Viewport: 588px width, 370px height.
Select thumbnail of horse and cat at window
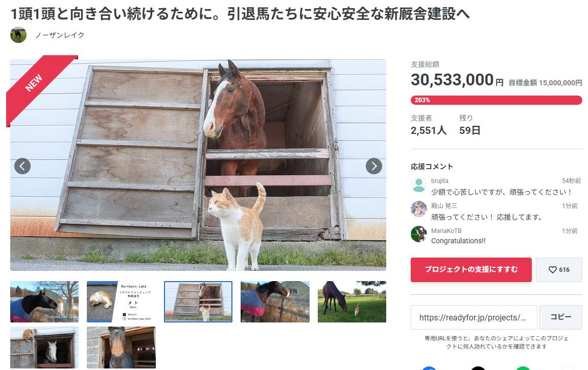coord(198,302)
